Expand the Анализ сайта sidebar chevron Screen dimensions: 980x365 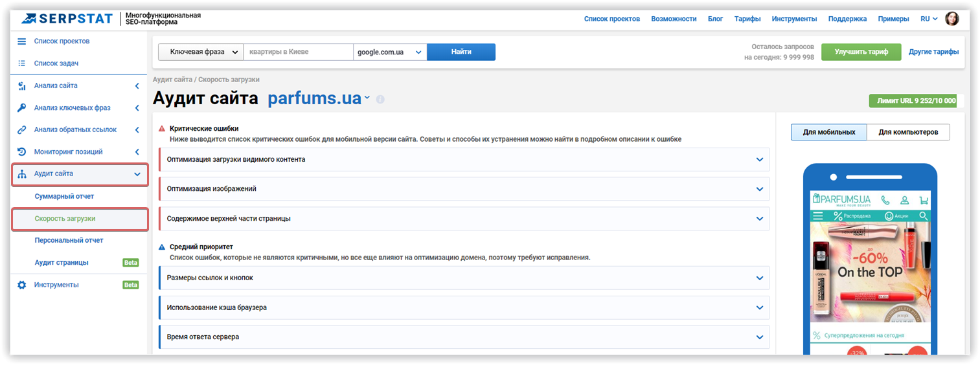tap(137, 85)
